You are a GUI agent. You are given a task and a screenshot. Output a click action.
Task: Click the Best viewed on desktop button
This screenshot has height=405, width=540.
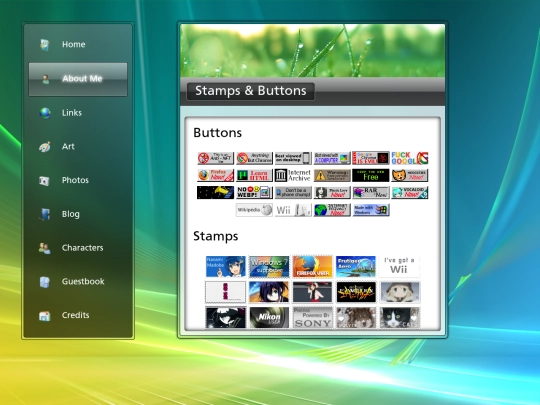[x=293, y=158]
